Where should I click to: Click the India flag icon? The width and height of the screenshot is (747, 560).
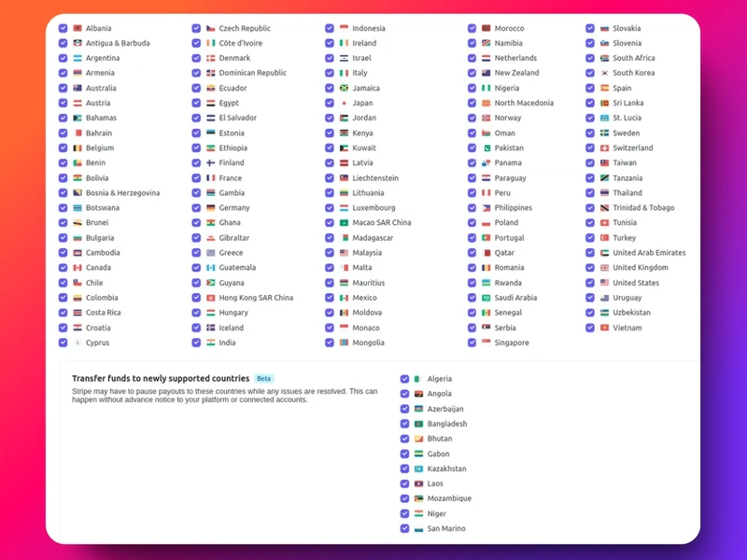211,343
